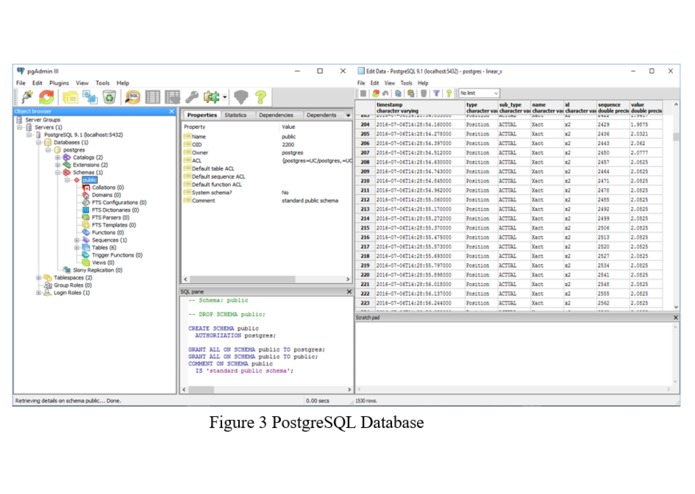Refresh data in the Edit Data window
This screenshot has width=695, height=494.
pos(375,93)
